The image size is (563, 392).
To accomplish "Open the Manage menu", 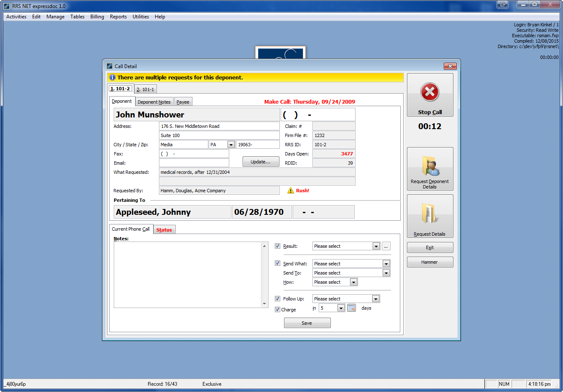I will 55,17.
